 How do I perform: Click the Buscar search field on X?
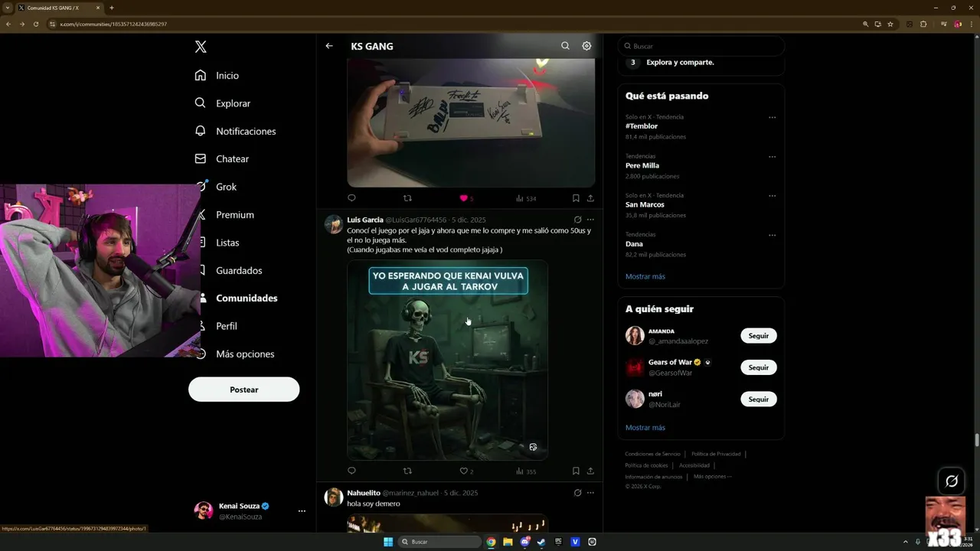(x=701, y=46)
